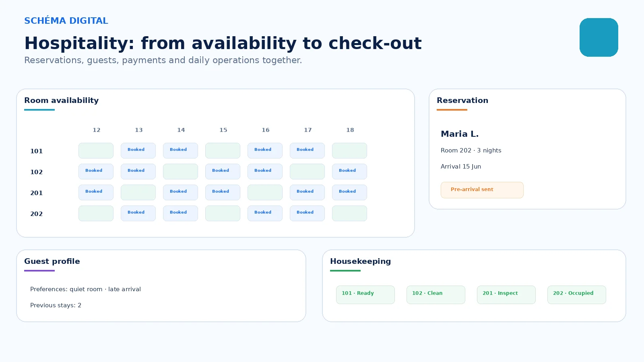This screenshot has width=644, height=362.
Task: Pick the free slot for room 202 on 18
Action: 349,213
